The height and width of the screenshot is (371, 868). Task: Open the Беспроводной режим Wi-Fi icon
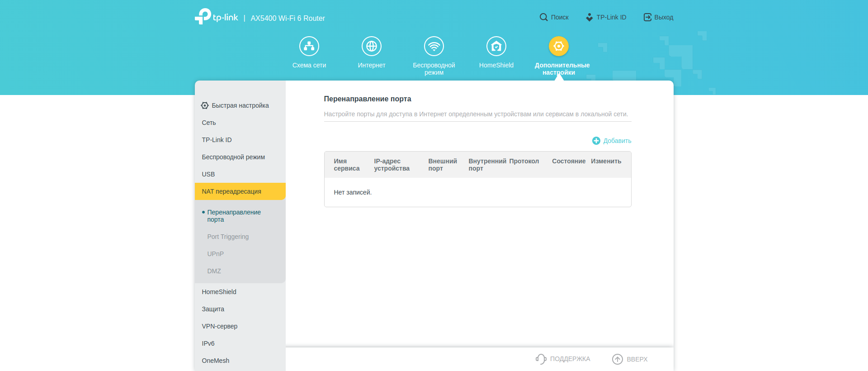coord(434,46)
